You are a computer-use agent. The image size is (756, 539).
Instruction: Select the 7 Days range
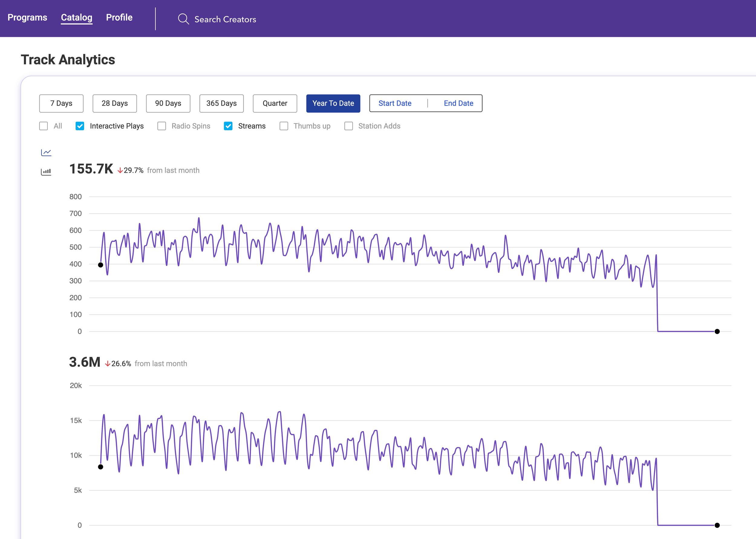point(61,103)
